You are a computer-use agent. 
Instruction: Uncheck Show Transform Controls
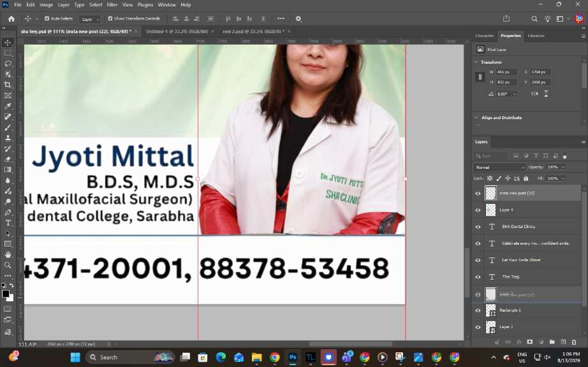[x=110, y=18]
